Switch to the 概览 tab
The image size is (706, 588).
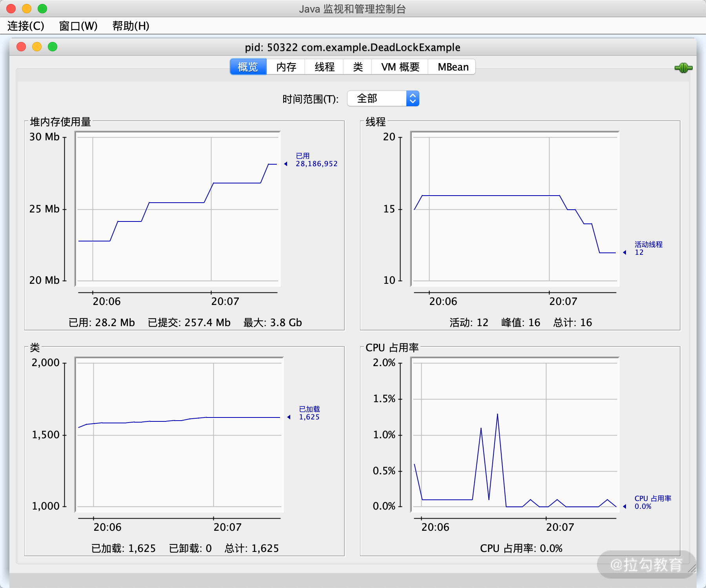pos(248,67)
